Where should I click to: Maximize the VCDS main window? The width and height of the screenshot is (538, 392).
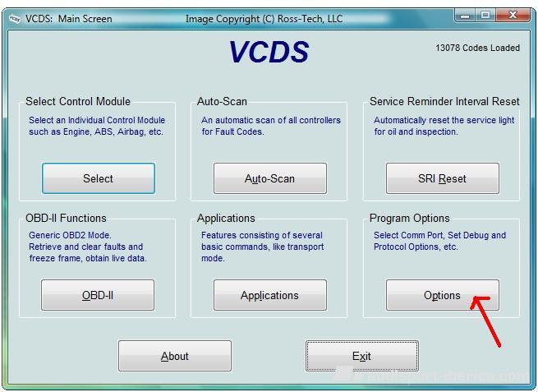point(485,16)
